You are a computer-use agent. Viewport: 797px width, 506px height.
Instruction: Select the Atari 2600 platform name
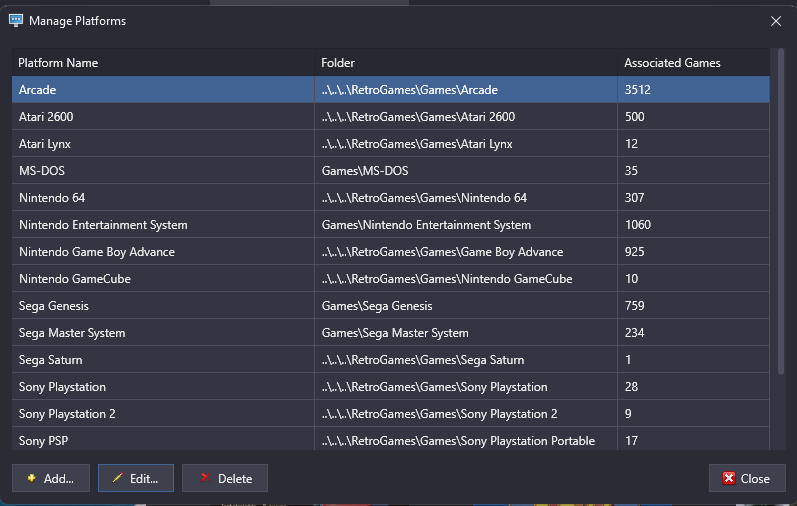pyautogui.click(x=46, y=116)
